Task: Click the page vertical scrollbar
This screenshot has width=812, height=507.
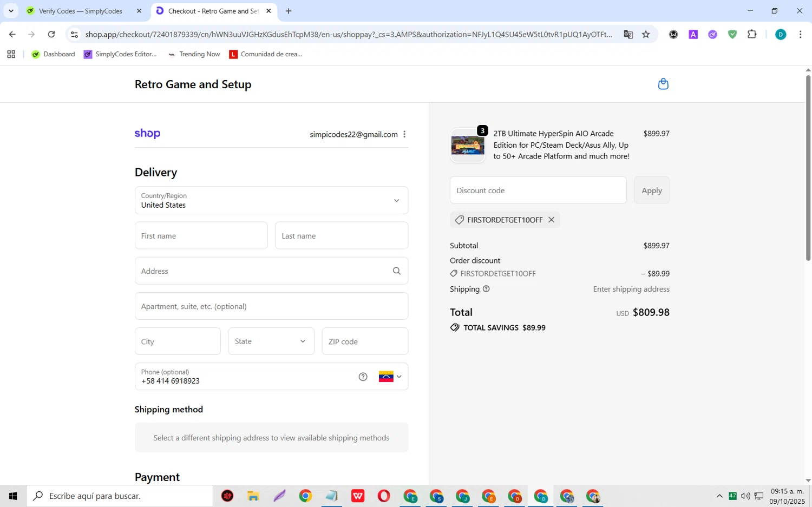Action: click(808, 168)
